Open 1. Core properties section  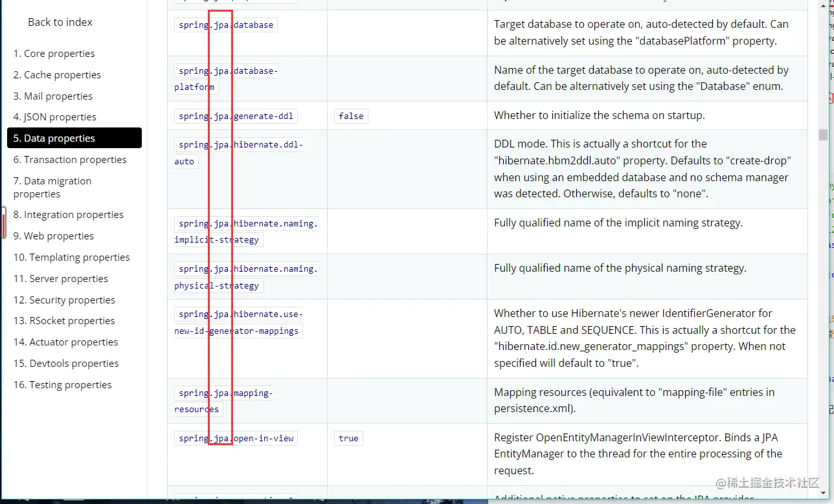click(x=54, y=54)
